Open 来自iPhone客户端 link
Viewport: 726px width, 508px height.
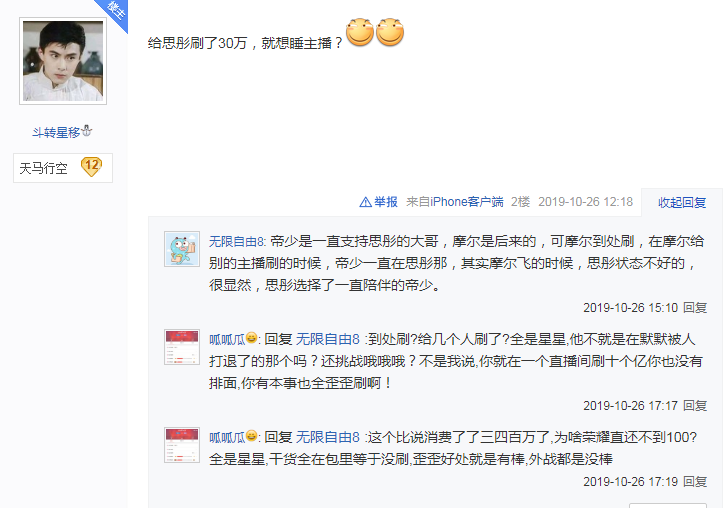pos(455,202)
